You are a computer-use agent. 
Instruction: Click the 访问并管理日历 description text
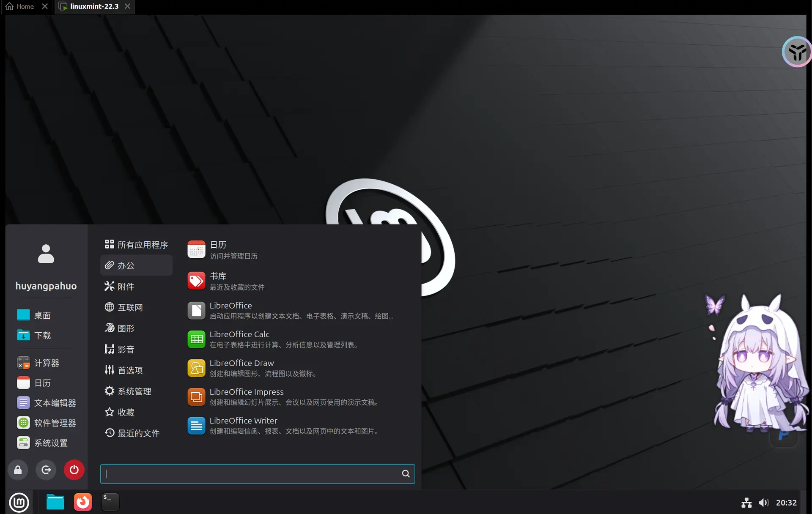(x=233, y=256)
